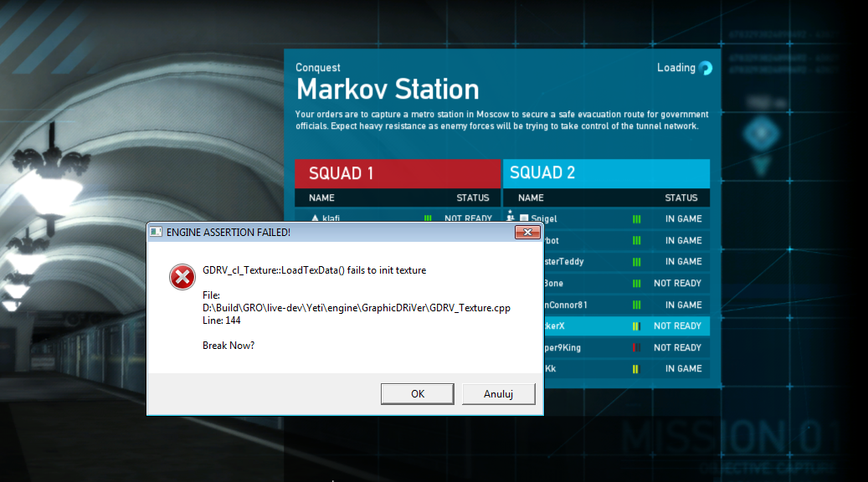The width and height of the screenshot is (868, 482).
Task: Click the ping bars in kerX row
Action: click(x=636, y=326)
